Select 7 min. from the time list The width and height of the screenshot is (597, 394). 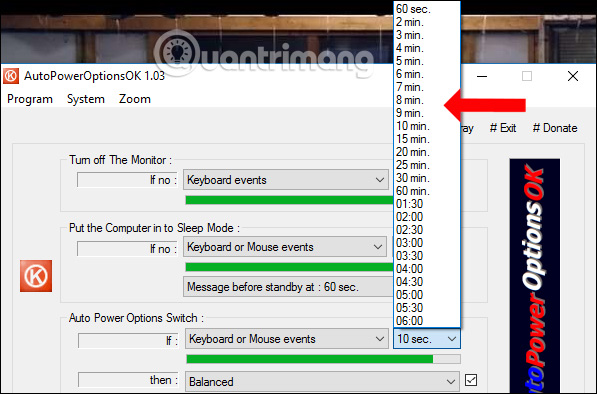427,87
